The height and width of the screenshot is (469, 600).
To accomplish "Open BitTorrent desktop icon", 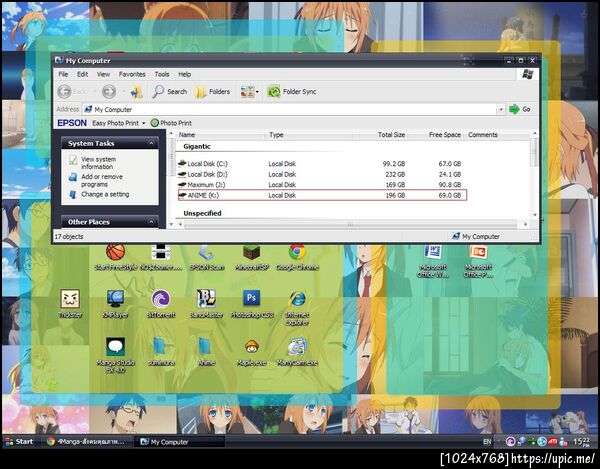I will [x=161, y=304].
